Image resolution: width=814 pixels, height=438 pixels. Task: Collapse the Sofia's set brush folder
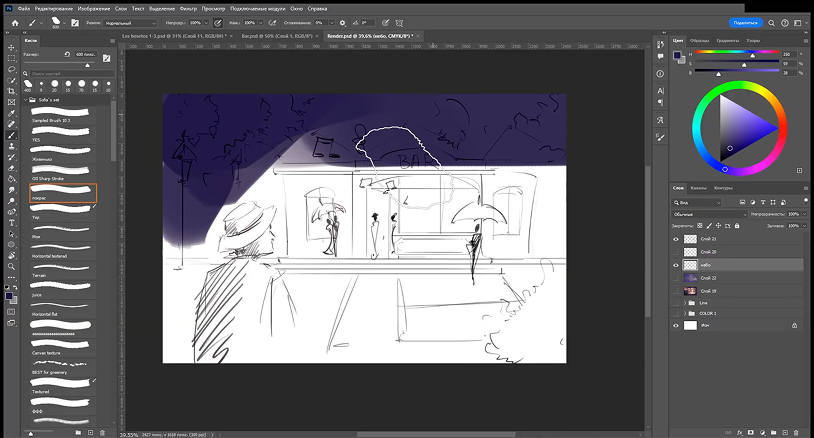pyautogui.click(x=25, y=101)
